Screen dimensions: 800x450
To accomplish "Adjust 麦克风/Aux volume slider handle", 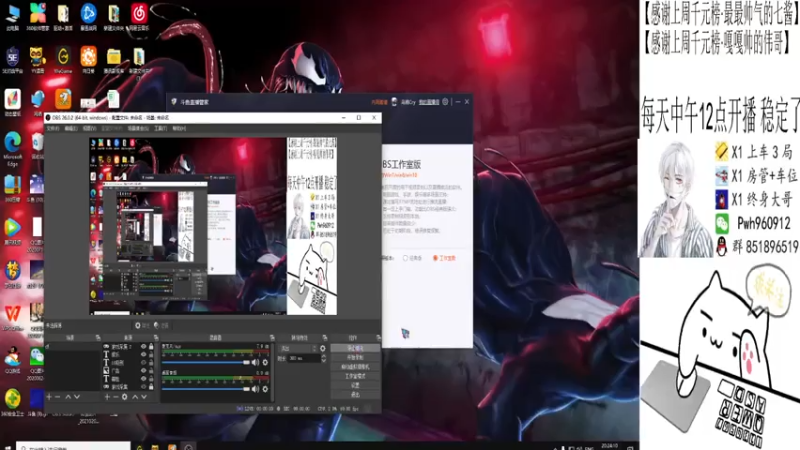I will point(246,362).
